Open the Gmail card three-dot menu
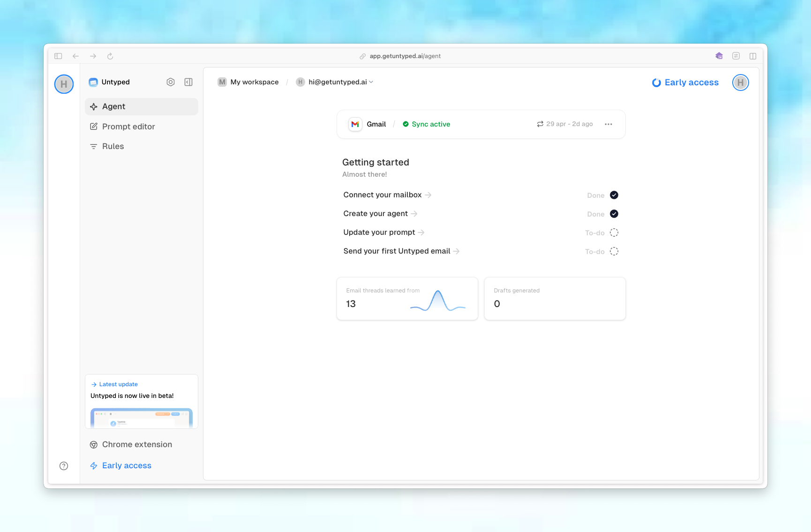Image resolution: width=811 pixels, height=532 pixels. pos(608,124)
